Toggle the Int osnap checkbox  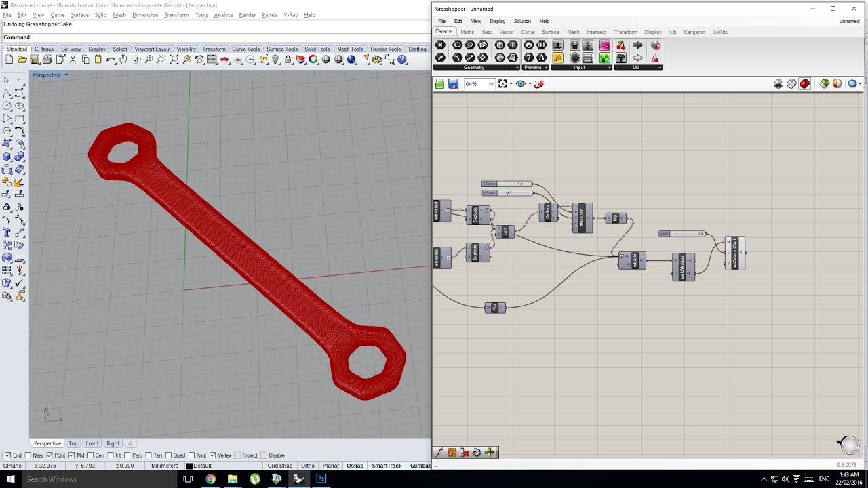coord(112,455)
